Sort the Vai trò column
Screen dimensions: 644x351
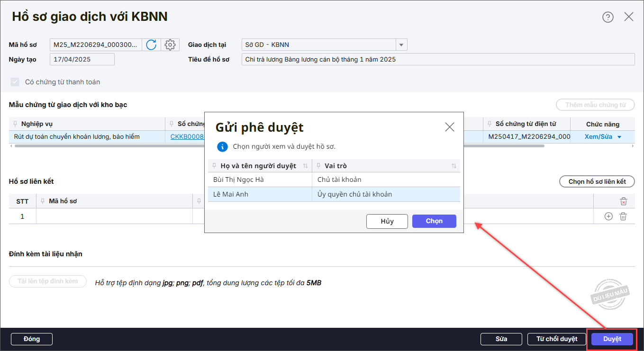[454, 166]
